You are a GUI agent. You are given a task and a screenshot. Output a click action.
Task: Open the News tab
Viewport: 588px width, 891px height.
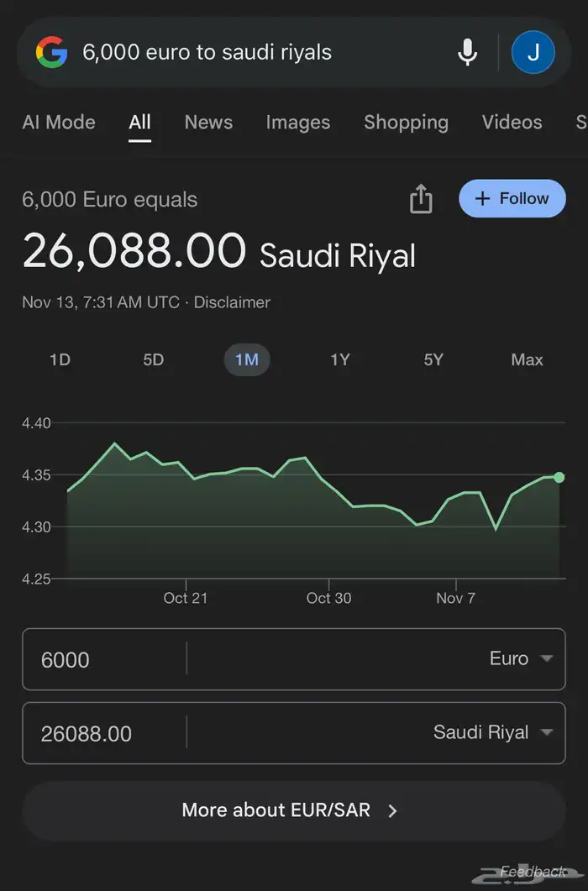[x=208, y=123]
